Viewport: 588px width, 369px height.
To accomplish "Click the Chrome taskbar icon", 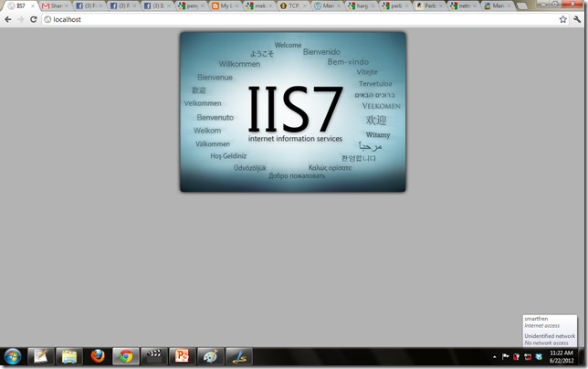I will [x=126, y=356].
